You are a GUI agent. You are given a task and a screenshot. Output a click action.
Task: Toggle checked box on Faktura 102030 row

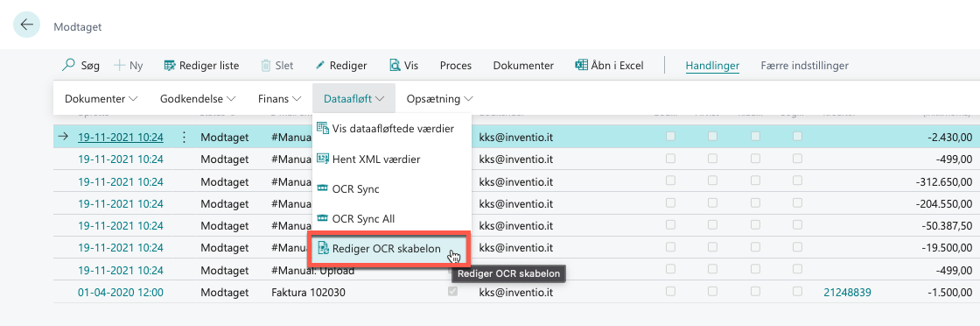click(x=451, y=292)
